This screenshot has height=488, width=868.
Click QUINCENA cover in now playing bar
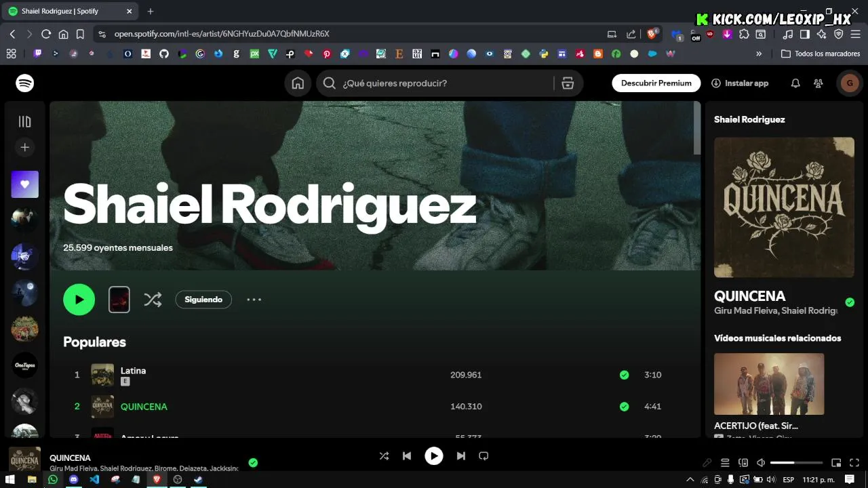tap(25, 459)
